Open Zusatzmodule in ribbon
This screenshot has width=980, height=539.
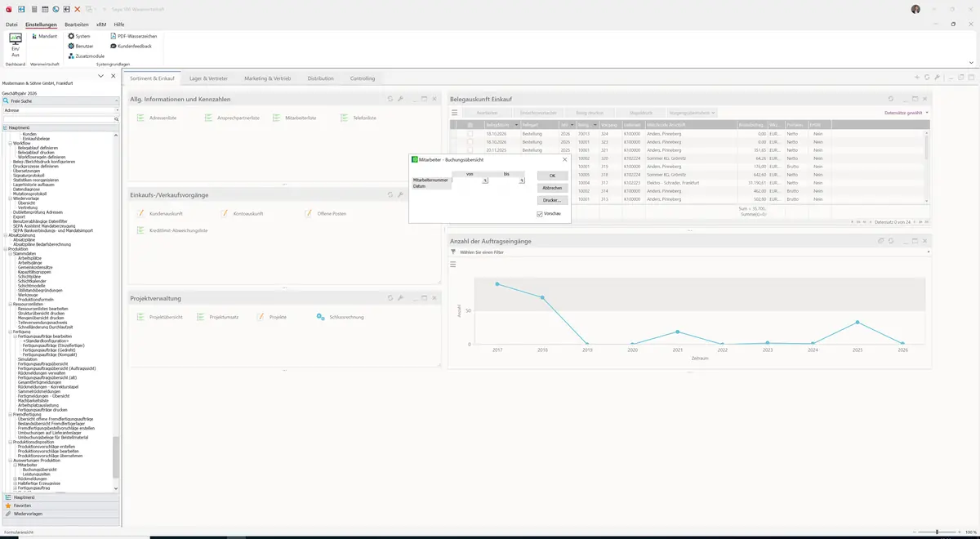coord(86,56)
